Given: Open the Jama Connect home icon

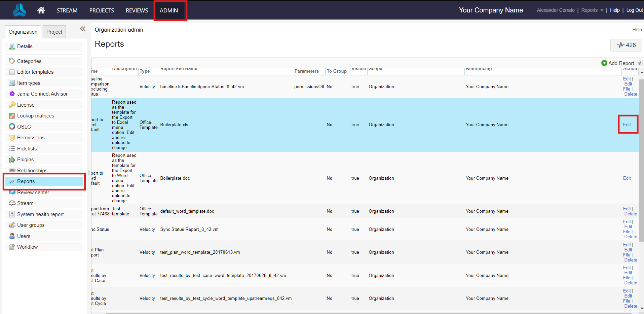Looking at the screenshot, I should click(x=41, y=10).
